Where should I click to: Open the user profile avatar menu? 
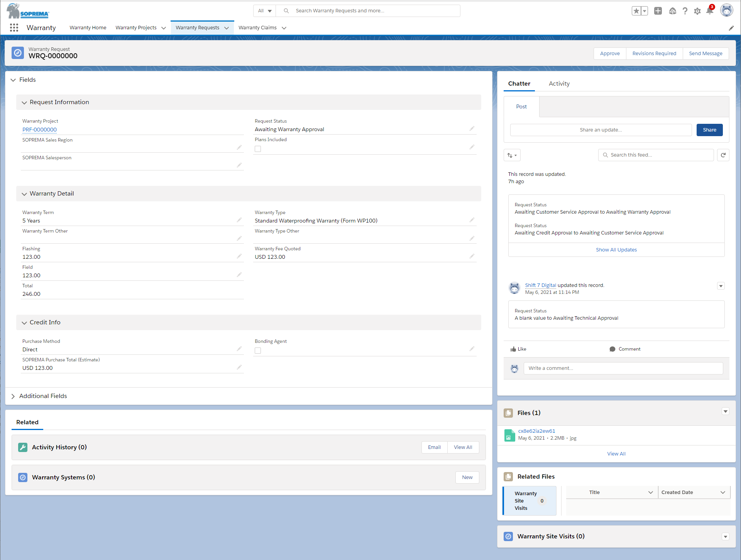pos(727,10)
